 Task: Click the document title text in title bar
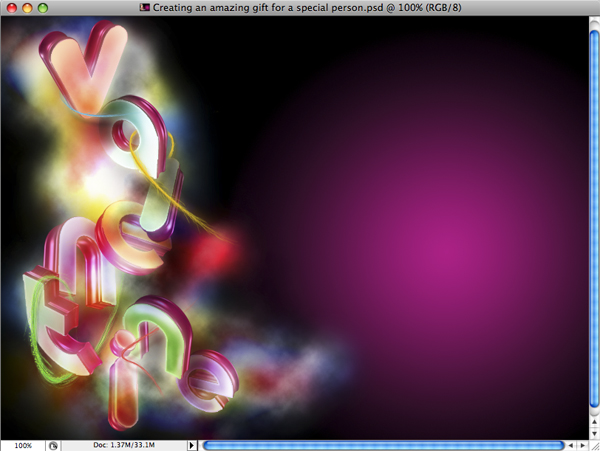click(x=307, y=7)
